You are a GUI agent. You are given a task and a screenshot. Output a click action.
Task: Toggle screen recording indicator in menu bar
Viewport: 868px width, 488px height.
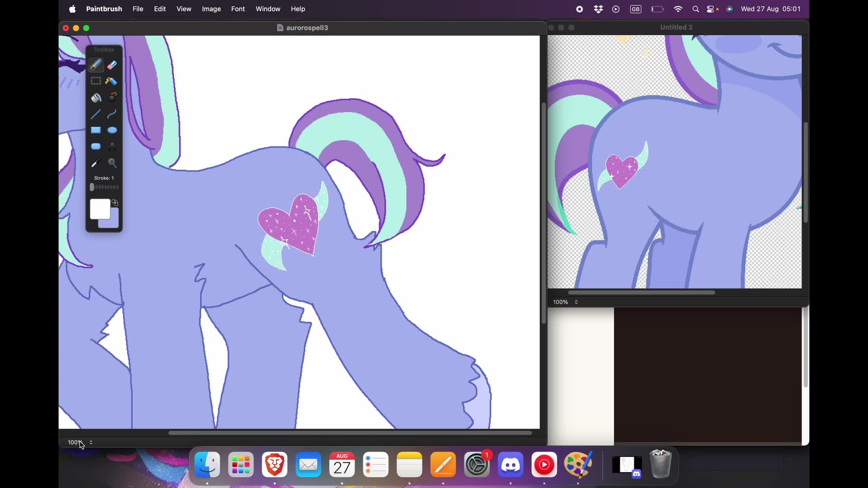point(580,9)
